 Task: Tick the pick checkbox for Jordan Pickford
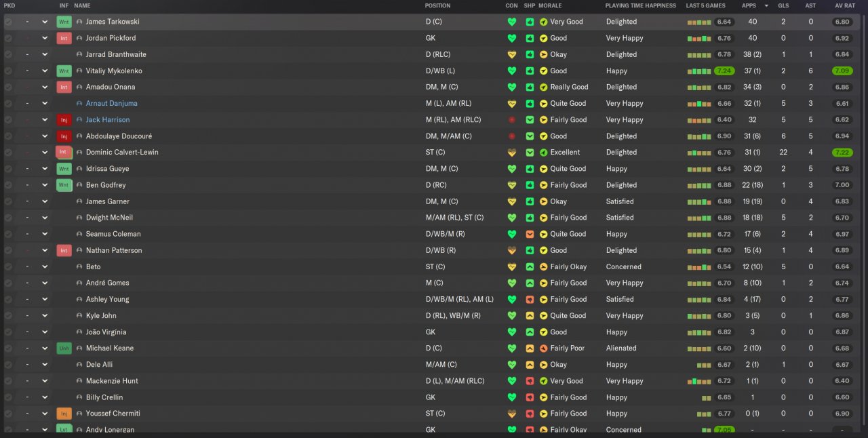point(8,38)
